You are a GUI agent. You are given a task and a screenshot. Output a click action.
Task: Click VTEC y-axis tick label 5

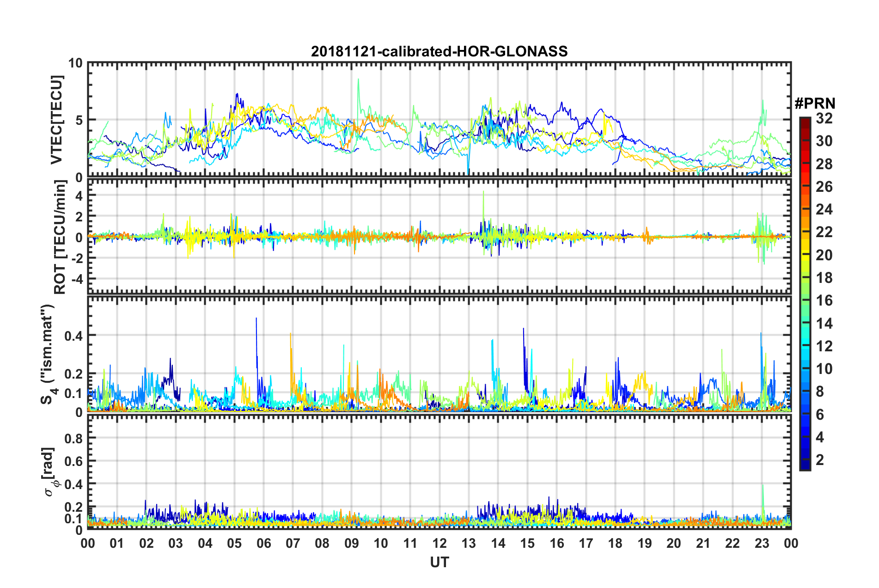[79, 120]
